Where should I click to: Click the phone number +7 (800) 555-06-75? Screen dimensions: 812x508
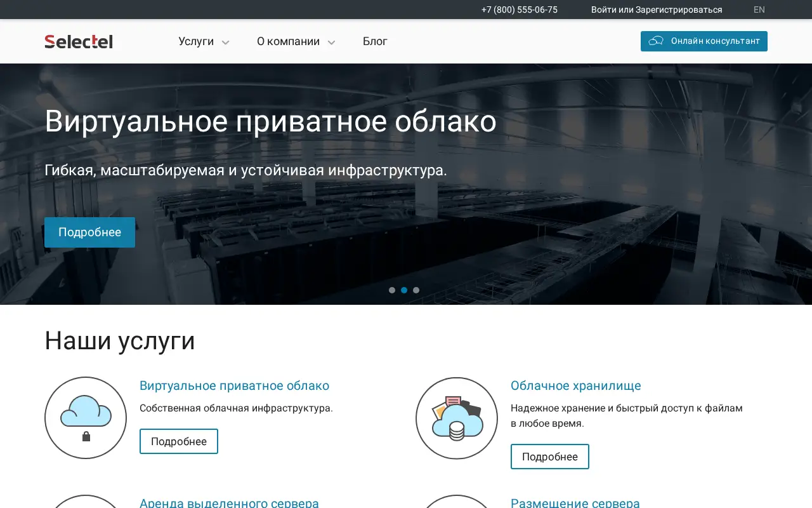click(520, 10)
